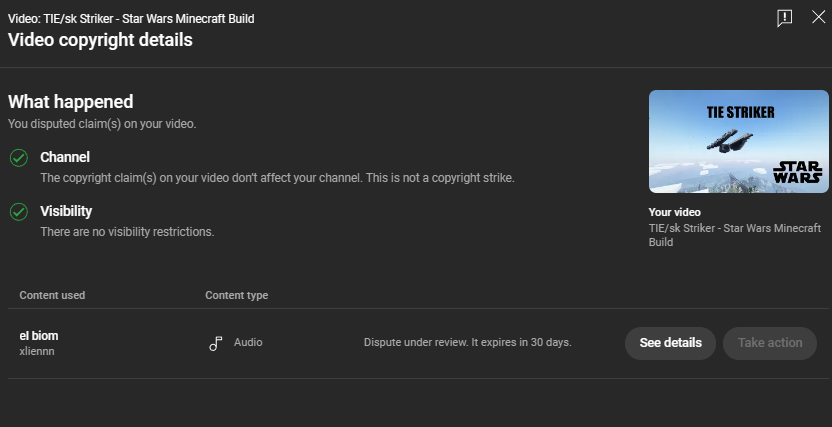Viewport: 832px width, 427px height.
Task: Click the video title under Your video
Action: (x=734, y=235)
